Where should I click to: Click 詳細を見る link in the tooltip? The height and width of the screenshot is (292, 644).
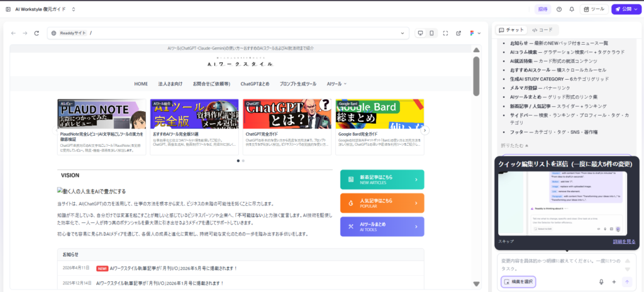click(x=624, y=241)
